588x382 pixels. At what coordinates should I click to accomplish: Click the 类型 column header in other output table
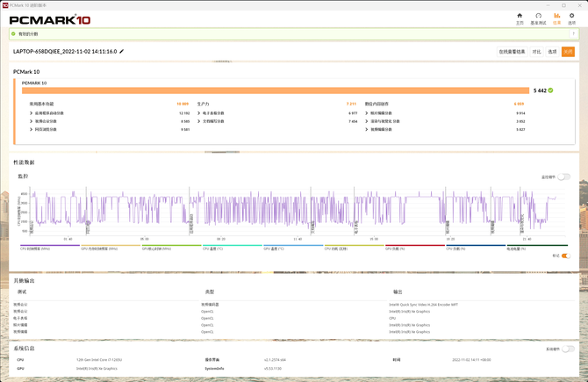tap(210, 292)
